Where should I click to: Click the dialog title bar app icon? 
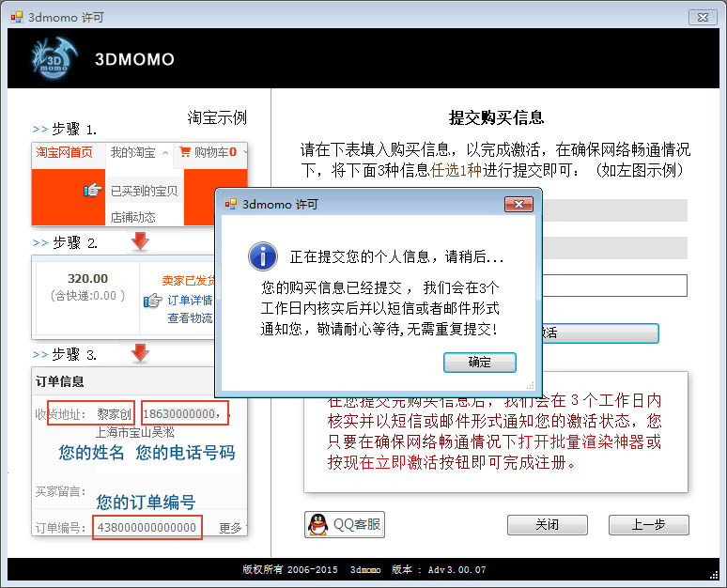point(230,204)
